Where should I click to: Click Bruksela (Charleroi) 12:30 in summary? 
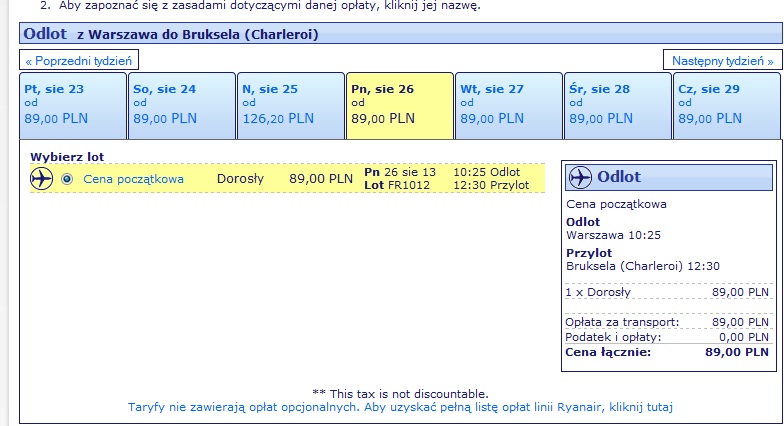(x=642, y=266)
